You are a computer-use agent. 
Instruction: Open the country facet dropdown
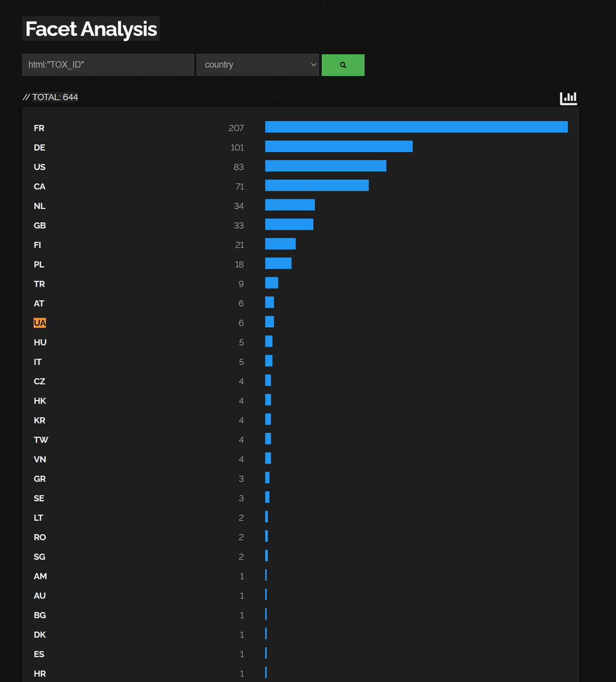(258, 65)
